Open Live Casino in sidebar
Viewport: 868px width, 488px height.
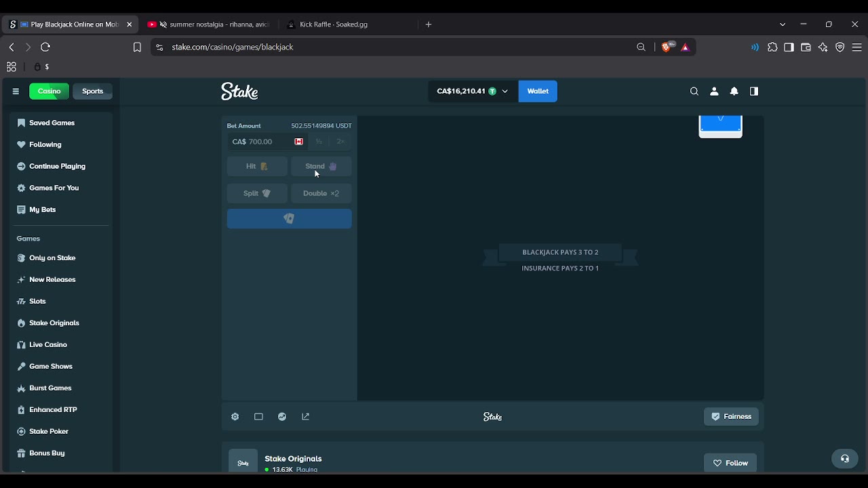61,344
